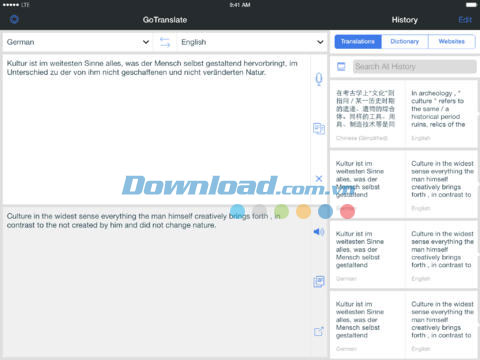Viewport: 480px width, 360px height.
Task: Click the History panel title
Action: pos(404,20)
